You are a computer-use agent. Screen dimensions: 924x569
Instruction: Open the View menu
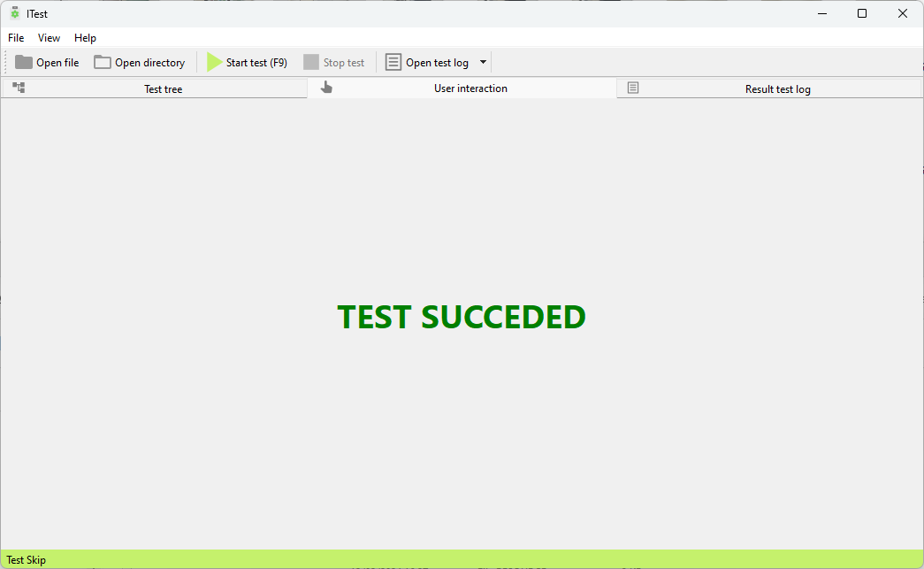pyautogui.click(x=49, y=38)
